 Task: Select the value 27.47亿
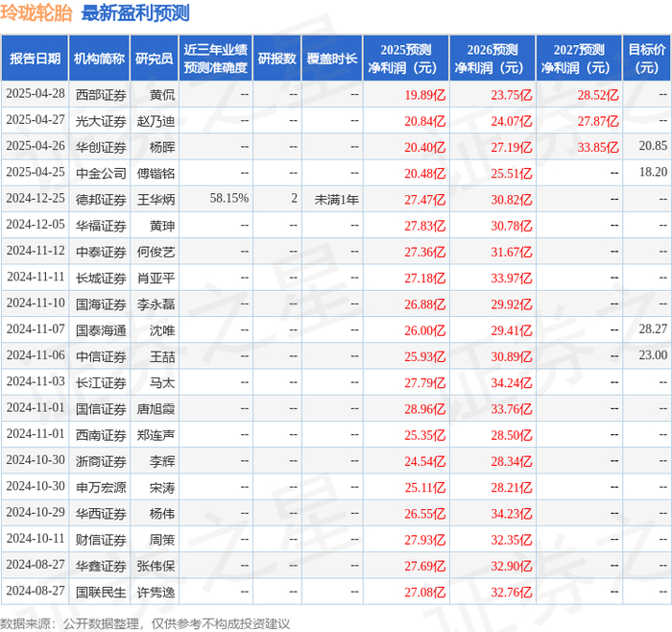(x=424, y=200)
